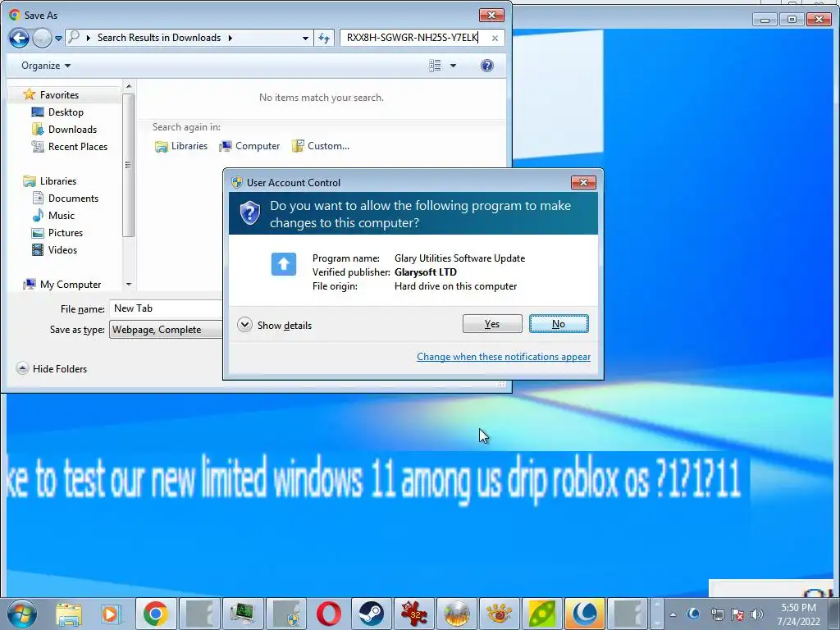
Task: Close the User Account Control dialog
Action: click(x=583, y=183)
